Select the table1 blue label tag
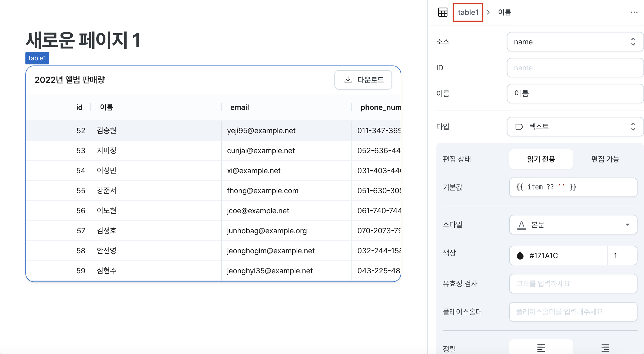Image resolution: width=644 pixels, height=354 pixels. [37, 58]
